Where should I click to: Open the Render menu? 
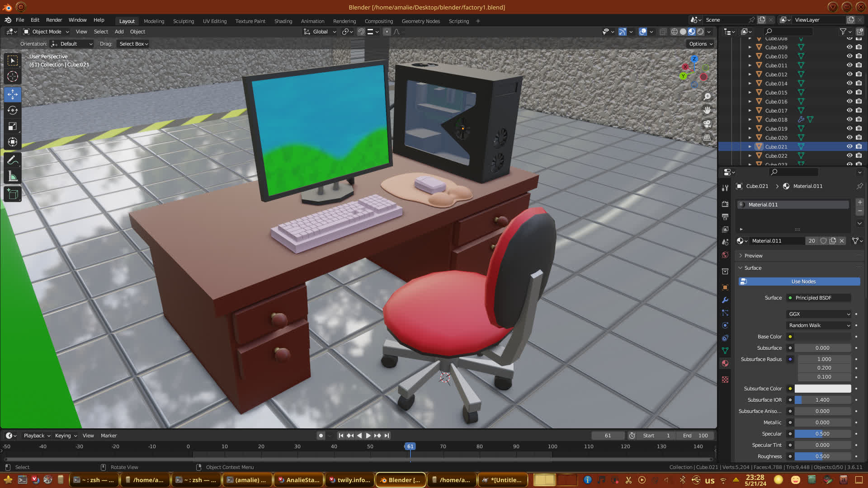click(54, 20)
